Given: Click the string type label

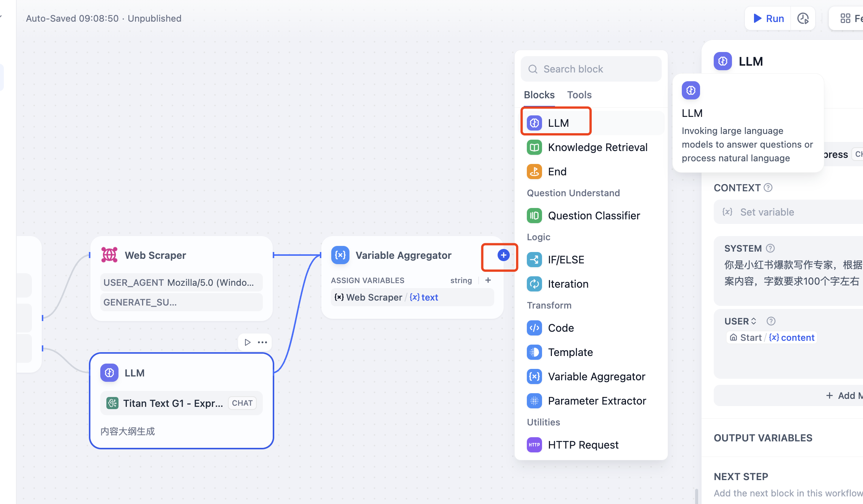Looking at the screenshot, I should coord(461,280).
